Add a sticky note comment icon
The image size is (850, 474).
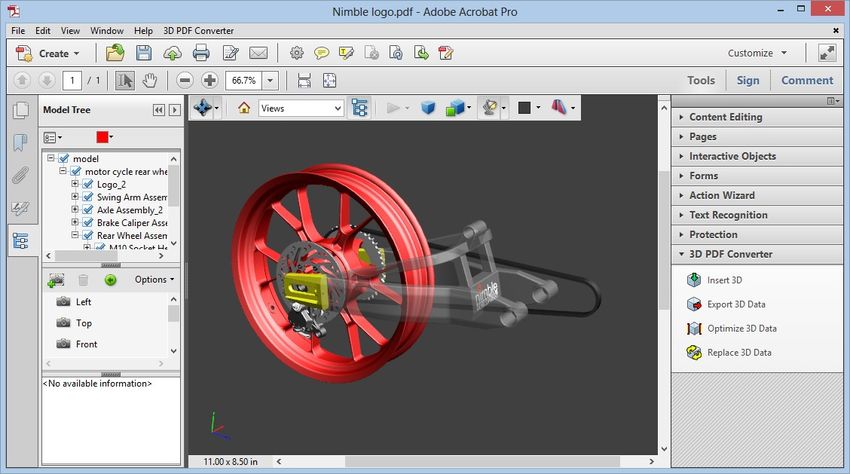(x=321, y=53)
